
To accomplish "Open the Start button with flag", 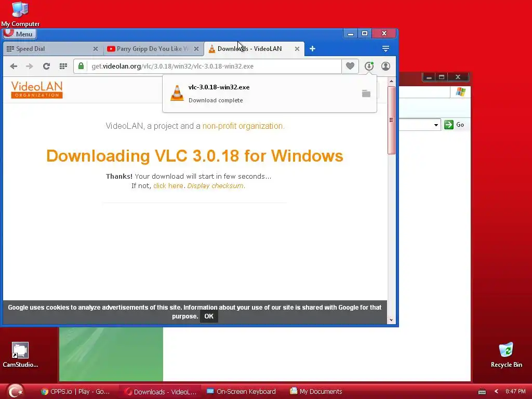I will pyautogui.click(x=15, y=391).
